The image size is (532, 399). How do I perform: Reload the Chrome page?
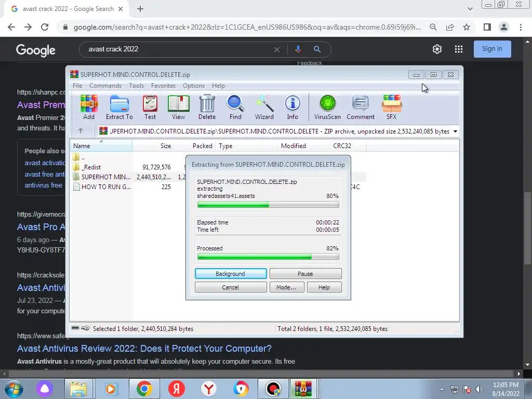click(45, 27)
